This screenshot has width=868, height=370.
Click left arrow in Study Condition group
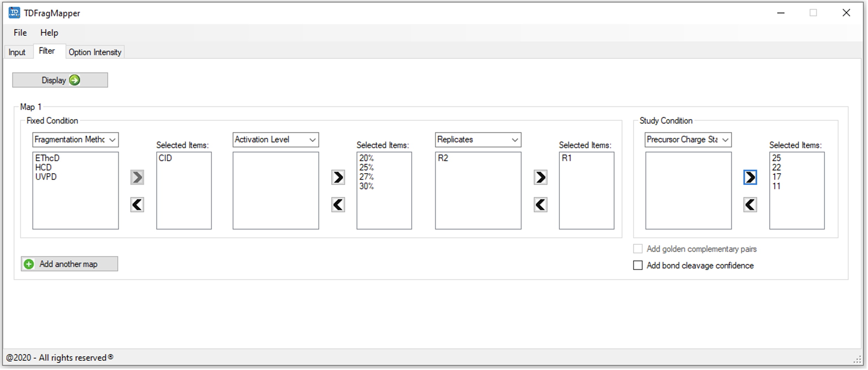point(750,205)
